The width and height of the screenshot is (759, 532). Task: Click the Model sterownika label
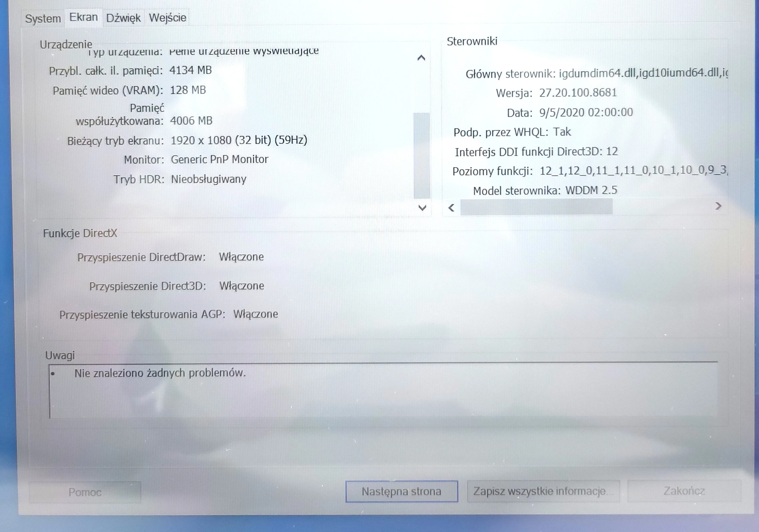point(517,191)
